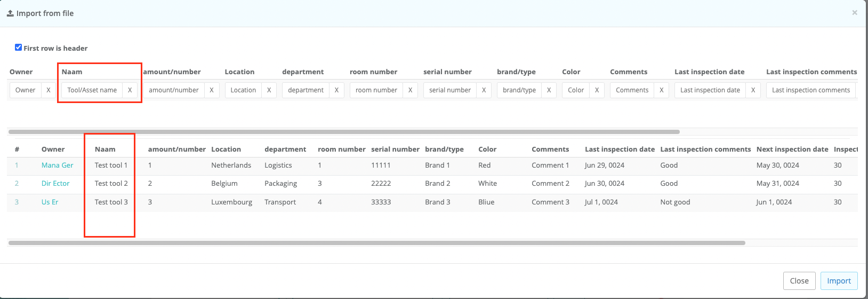Click the Naam preview table column header
Screen dimensions: 868x299
(105, 149)
